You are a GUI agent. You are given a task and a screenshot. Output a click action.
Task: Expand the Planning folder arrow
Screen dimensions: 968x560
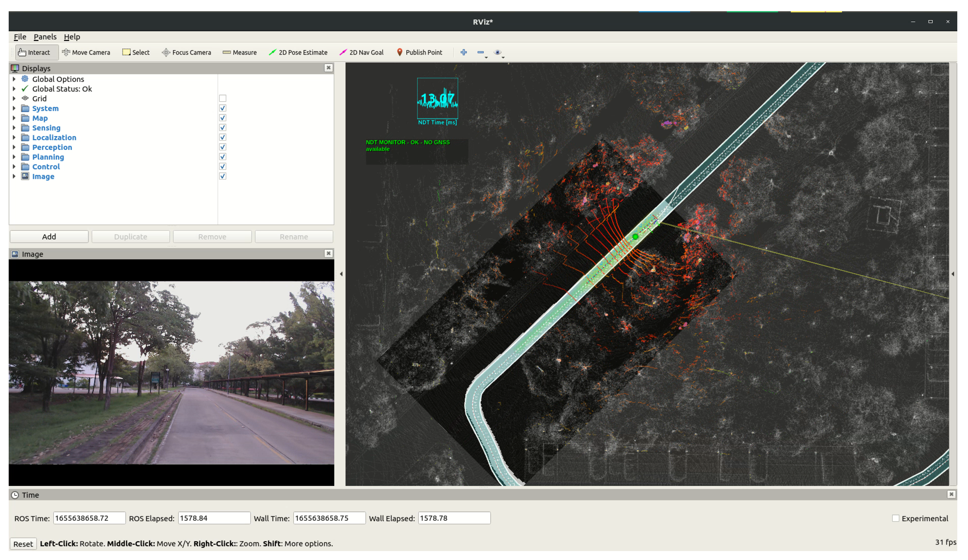click(x=14, y=157)
